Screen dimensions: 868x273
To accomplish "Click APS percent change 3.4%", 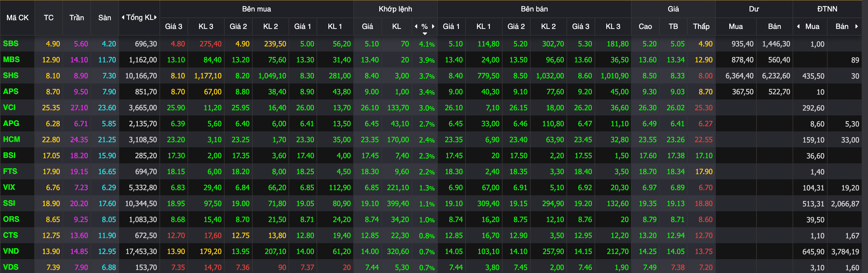I will click(x=427, y=92).
